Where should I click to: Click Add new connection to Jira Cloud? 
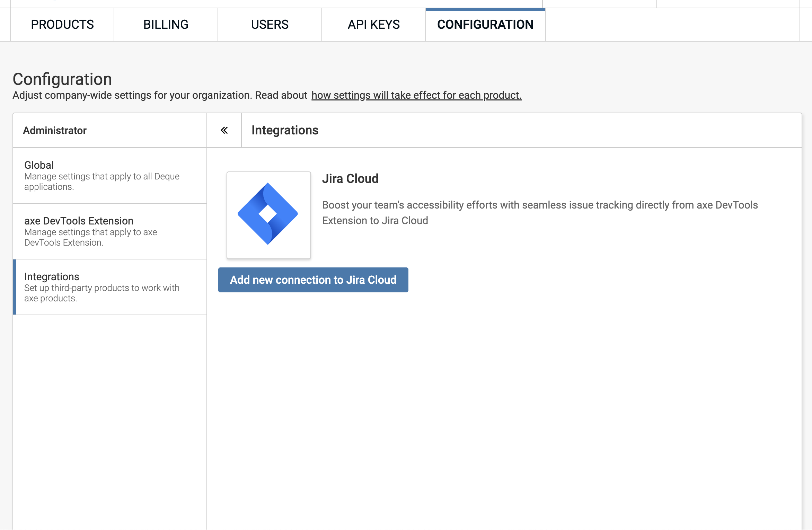[x=313, y=280]
